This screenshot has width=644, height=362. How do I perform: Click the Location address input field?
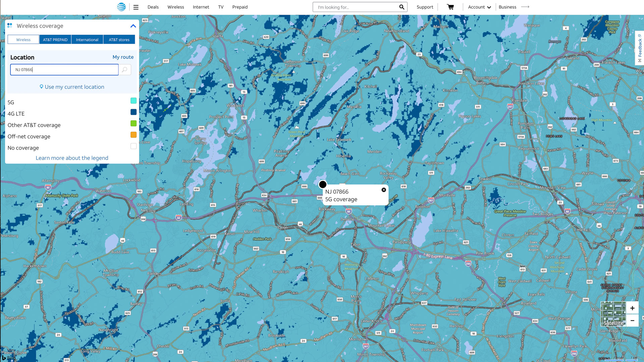64,70
